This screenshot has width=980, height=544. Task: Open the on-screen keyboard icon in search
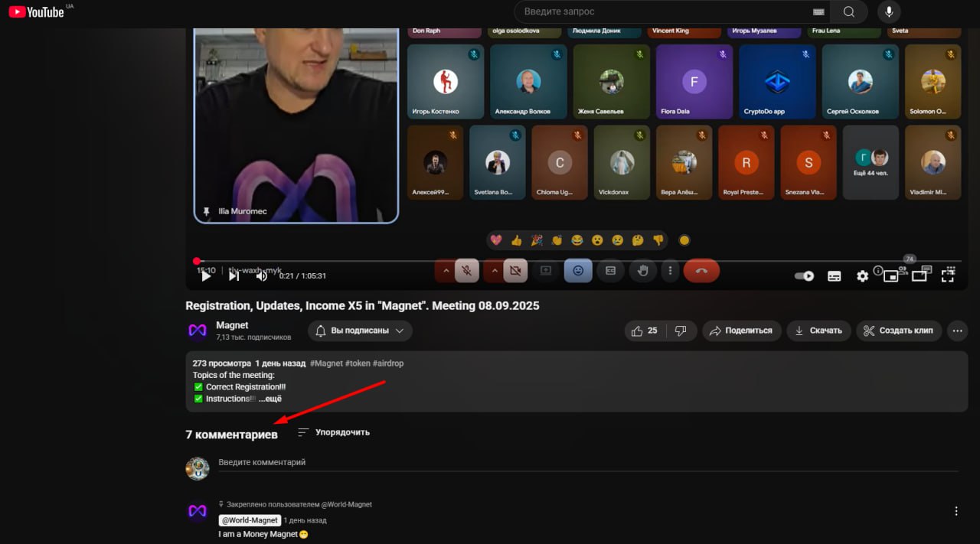(x=818, y=11)
